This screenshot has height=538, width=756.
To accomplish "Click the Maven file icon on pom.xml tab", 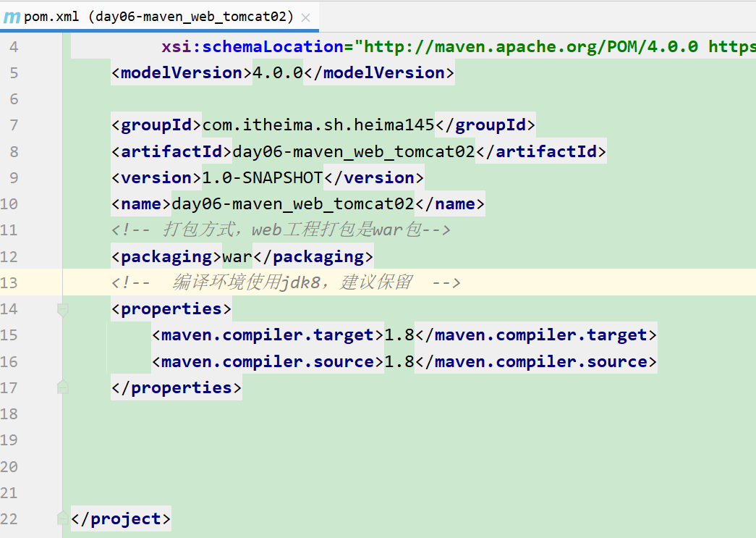I will point(12,17).
